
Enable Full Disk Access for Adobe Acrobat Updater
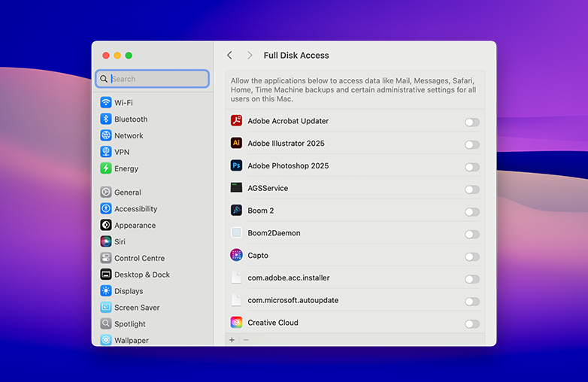pos(472,123)
